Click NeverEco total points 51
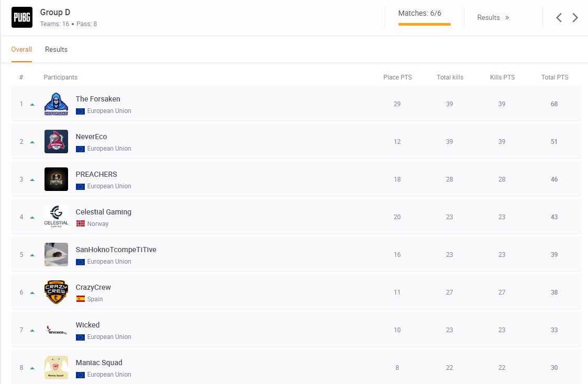This screenshot has width=588, height=384. (554, 142)
